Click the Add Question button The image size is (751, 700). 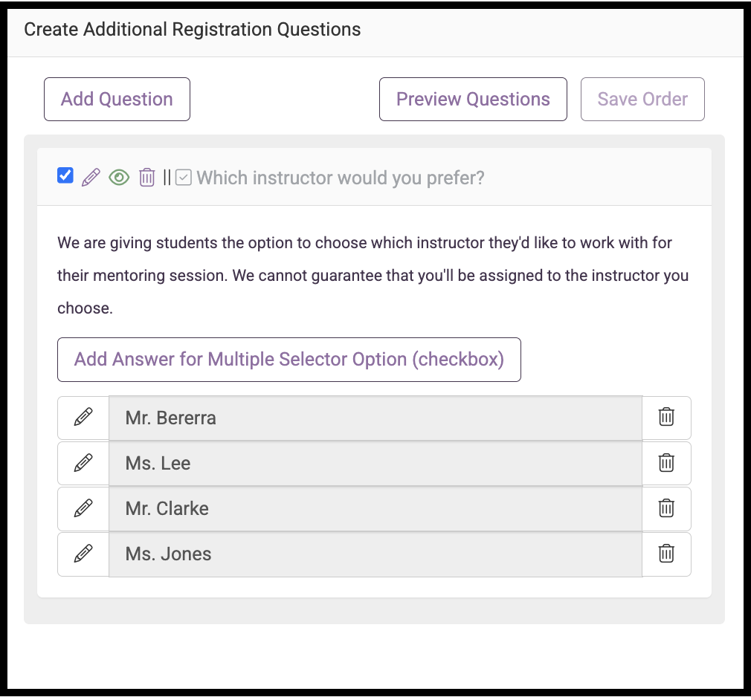(x=117, y=99)
